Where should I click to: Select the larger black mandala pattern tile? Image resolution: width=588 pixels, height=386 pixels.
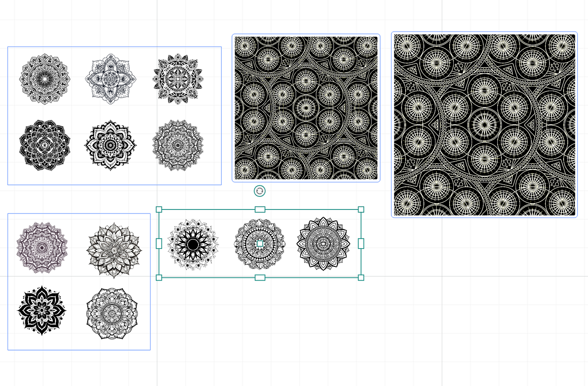click(484, 124)
